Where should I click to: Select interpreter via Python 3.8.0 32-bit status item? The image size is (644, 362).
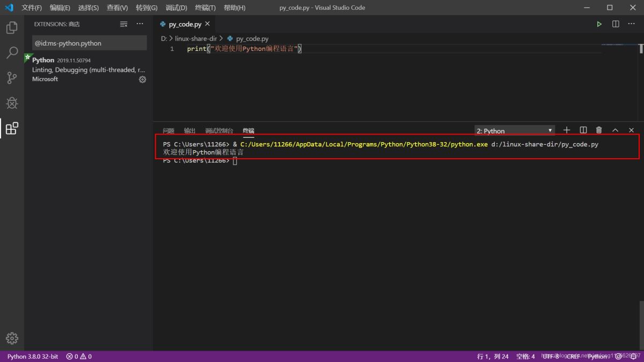pos(32,356)
